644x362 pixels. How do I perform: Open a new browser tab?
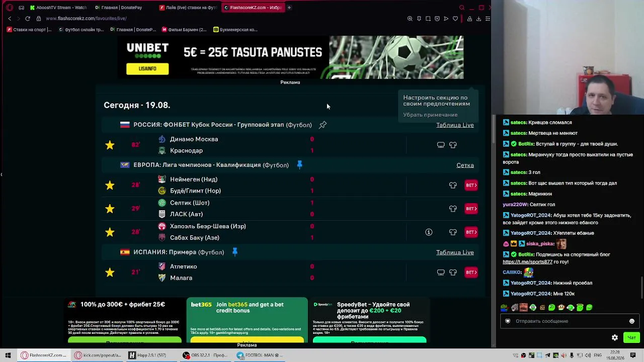[289, 8]
